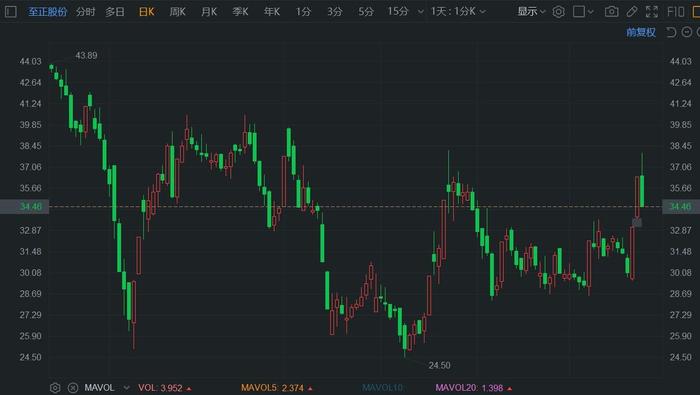The image size is (700, 395).
Task: Open the 显示 display options dropdown
Action: (x=531, y=12)
